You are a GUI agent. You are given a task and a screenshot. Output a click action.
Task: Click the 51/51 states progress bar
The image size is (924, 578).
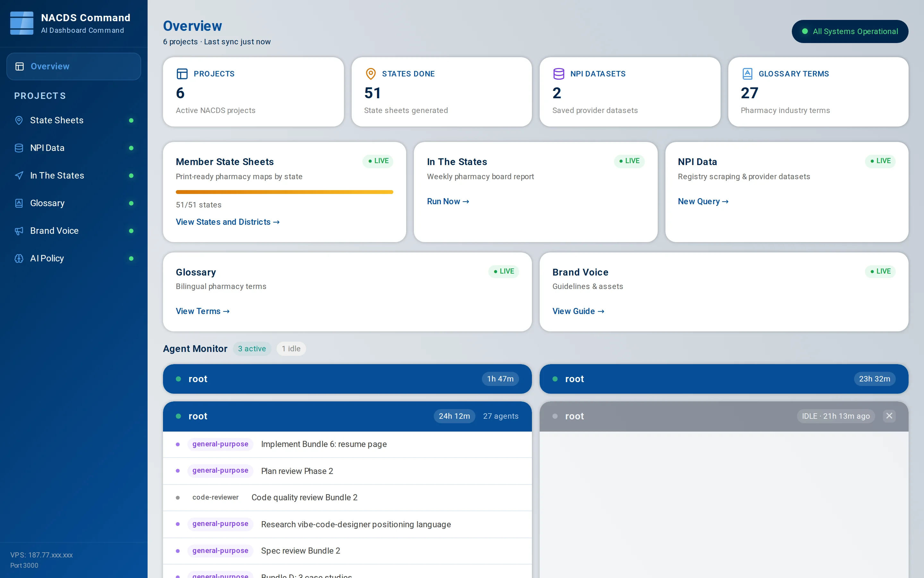[285, 192]
